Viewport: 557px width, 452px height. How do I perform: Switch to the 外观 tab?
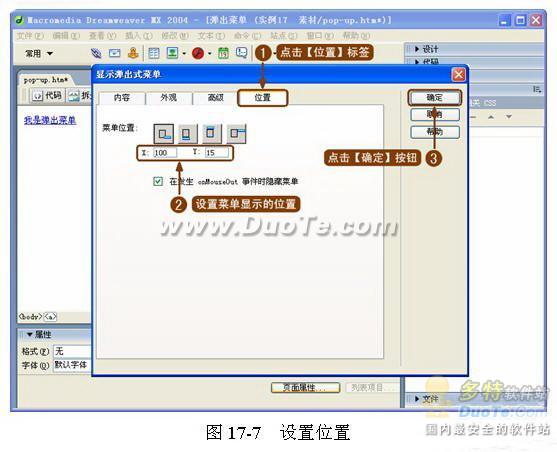tap(168, 98)
